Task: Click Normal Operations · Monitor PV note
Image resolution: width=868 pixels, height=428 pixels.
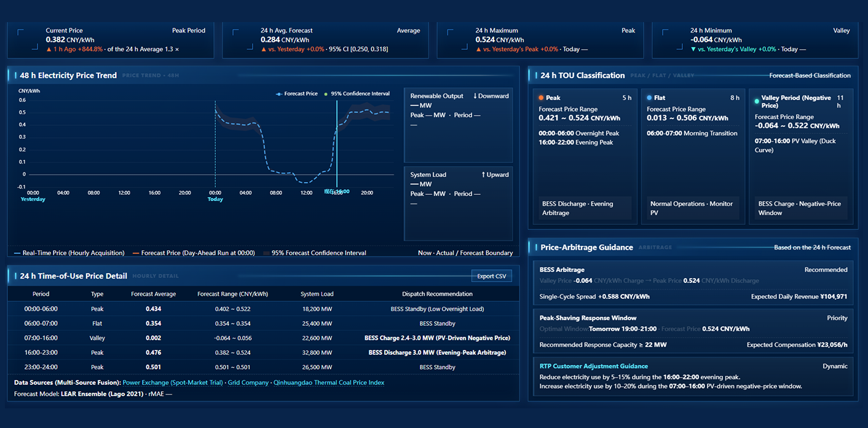Action: [692, 208]
